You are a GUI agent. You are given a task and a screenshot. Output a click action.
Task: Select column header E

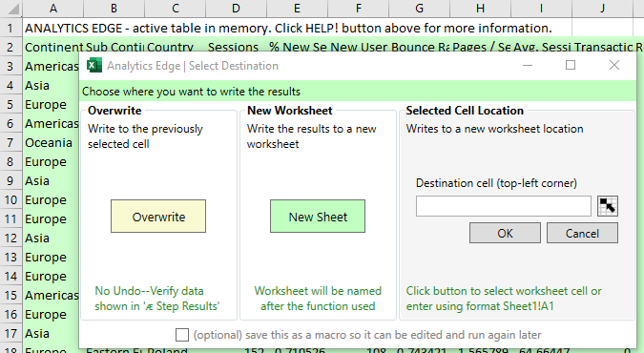(x=297, y=9)
